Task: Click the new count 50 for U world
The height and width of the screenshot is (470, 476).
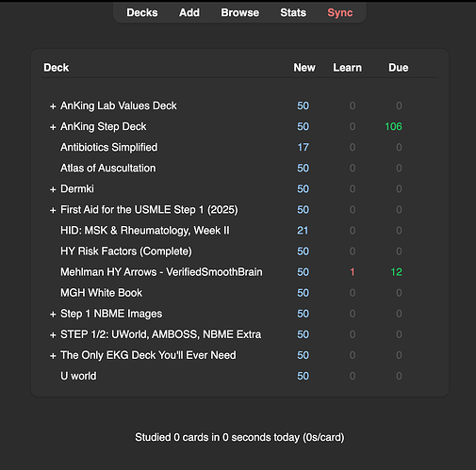Action: click(x=304, y=376)
